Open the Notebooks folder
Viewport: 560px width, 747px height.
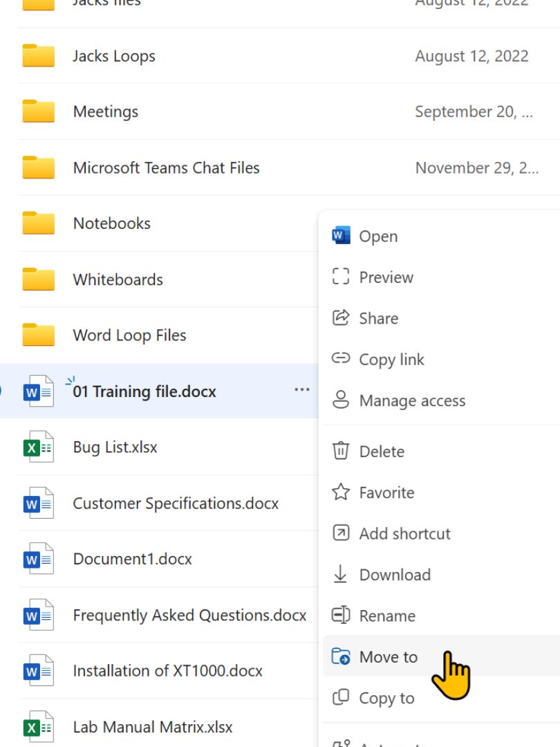pyautogui.click(x=111, y=223)
